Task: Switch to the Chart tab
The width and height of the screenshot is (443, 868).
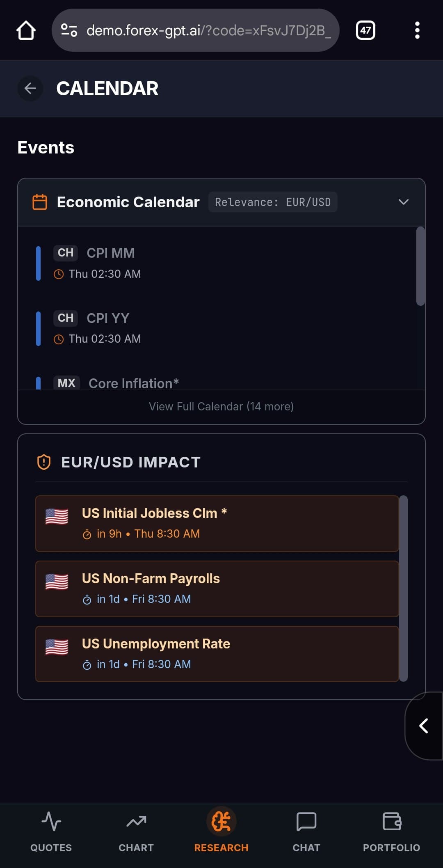Action: (136, 832)
